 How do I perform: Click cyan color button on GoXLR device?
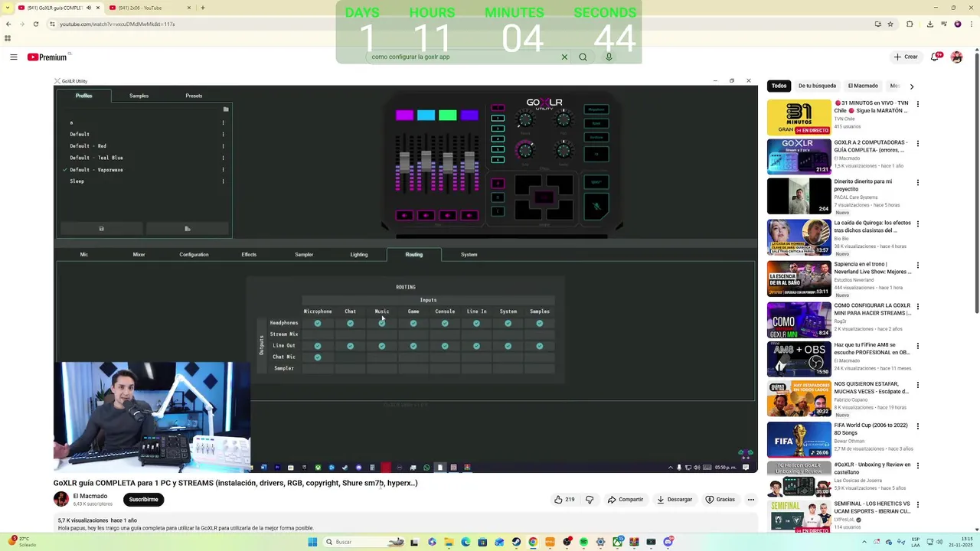[x=426, y=116]
